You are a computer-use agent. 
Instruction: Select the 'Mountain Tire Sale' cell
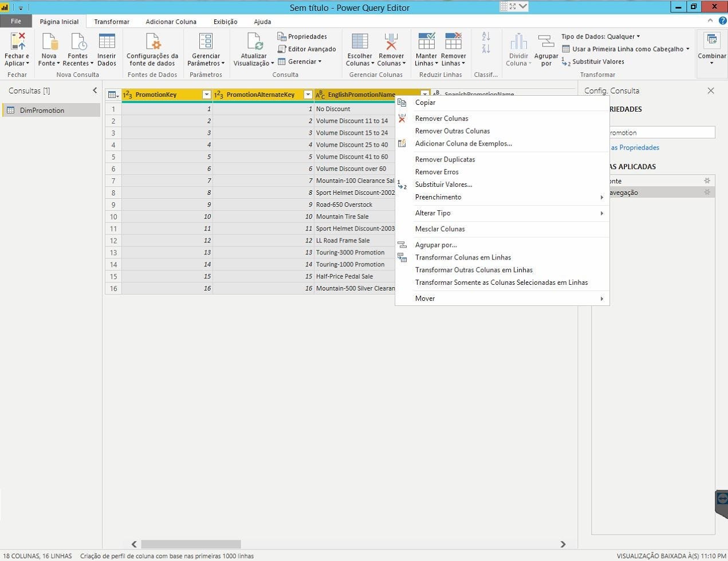coord(355,217)
